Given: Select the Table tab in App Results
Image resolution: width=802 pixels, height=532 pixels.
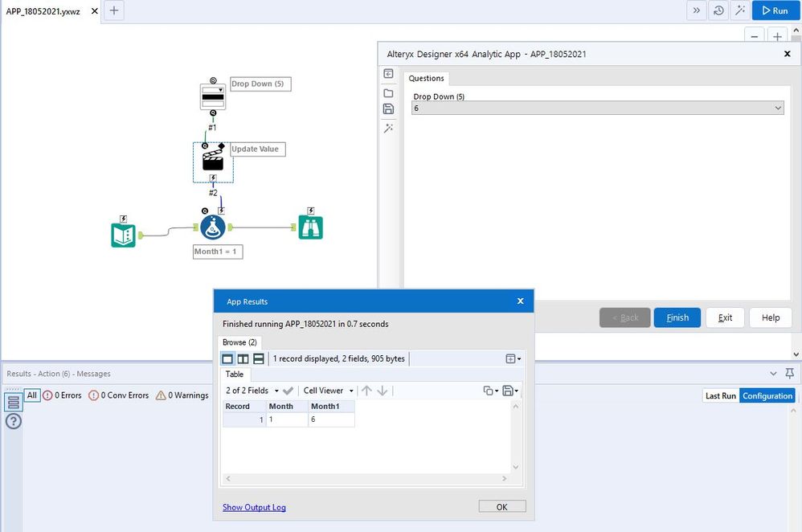Looking at the screenshot, I should [235, 374].
